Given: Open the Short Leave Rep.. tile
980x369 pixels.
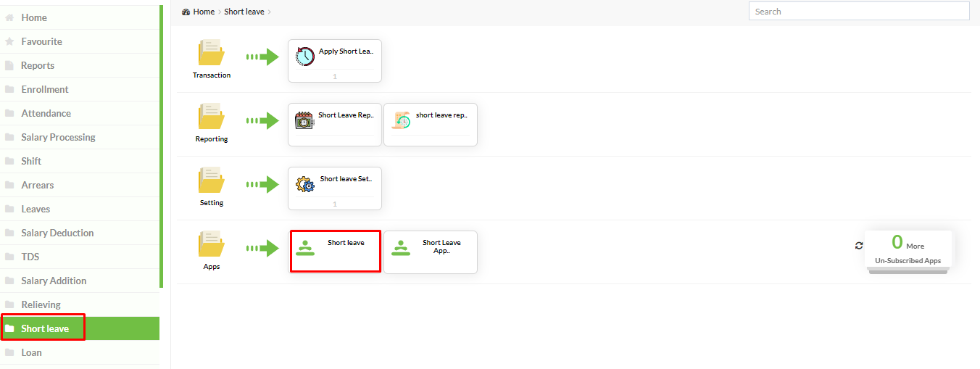Looking at the screenshot, I should pyautogui.click(x=335, y=125).
